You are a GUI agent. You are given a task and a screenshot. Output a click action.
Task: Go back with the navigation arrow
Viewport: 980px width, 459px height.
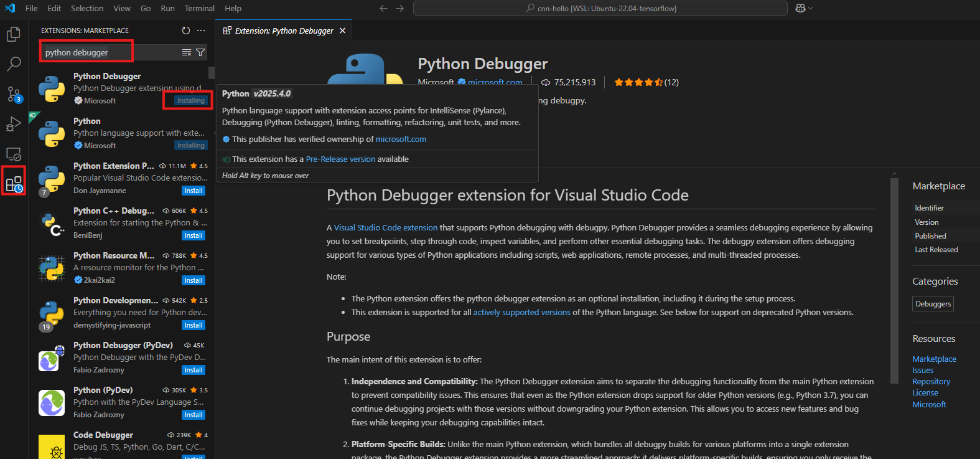click(x=383, y=9)
